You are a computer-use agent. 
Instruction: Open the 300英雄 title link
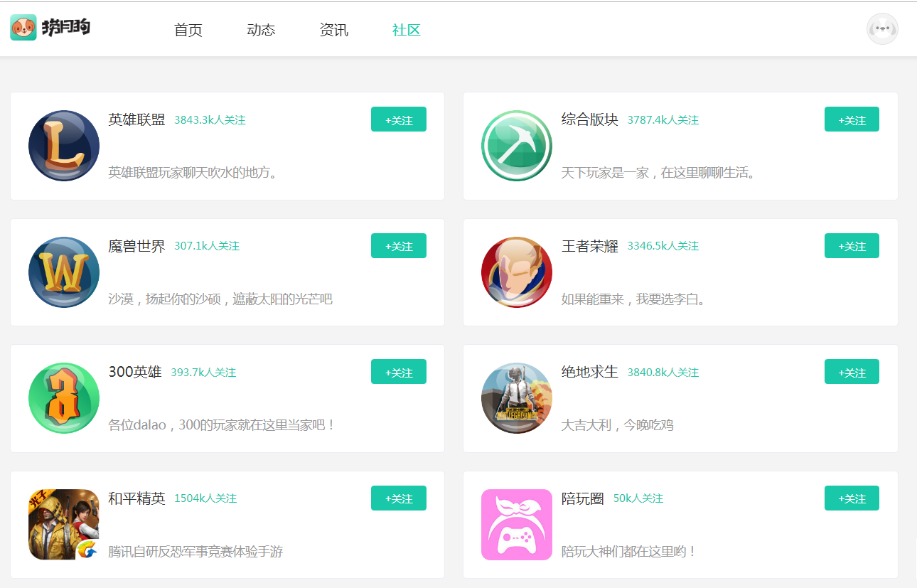tap(135, 372)
